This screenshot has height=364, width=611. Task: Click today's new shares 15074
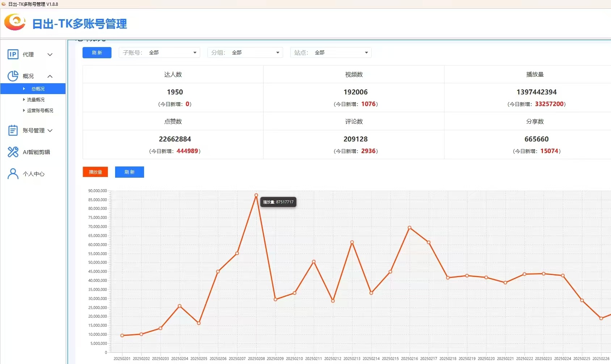coord(549,151)
